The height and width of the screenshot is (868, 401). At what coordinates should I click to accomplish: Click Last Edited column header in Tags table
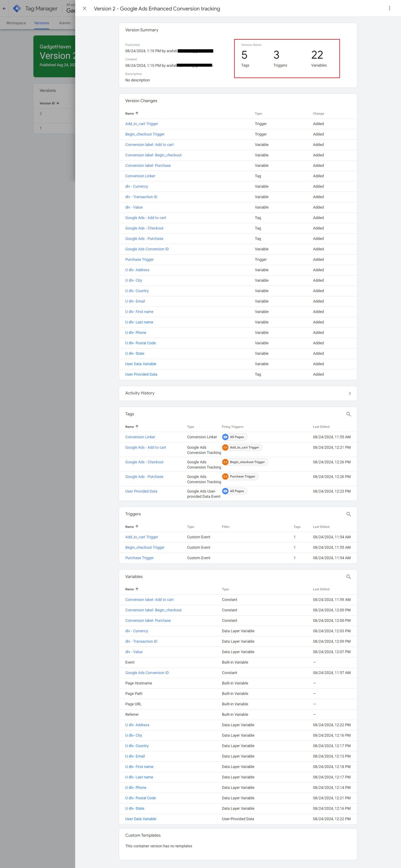click(321, 427)
